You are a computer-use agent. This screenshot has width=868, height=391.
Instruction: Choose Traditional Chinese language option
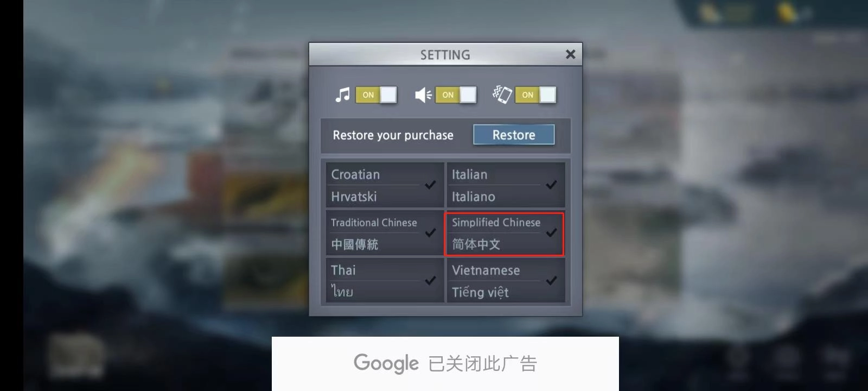[x=385, y=233]
